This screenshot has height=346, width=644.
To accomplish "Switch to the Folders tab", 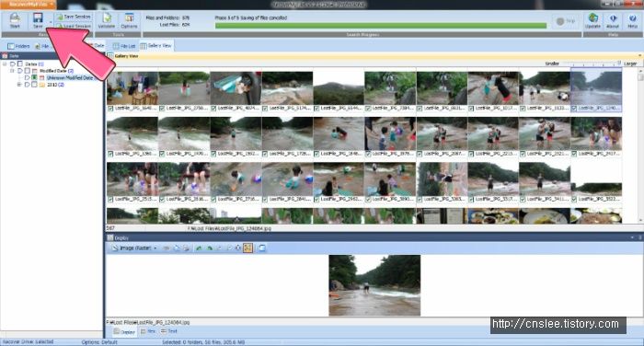I will tap(19, 46).
